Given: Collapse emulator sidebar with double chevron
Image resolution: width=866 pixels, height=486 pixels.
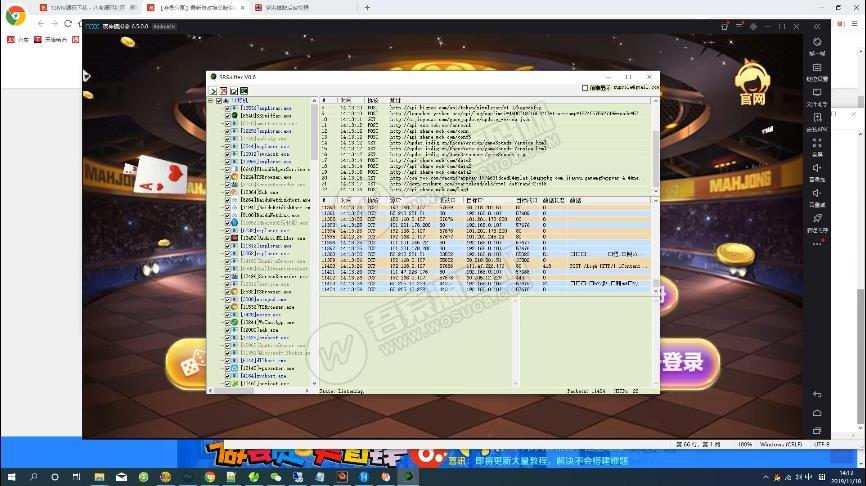Looking at the screenshot, I should (817, 27).
